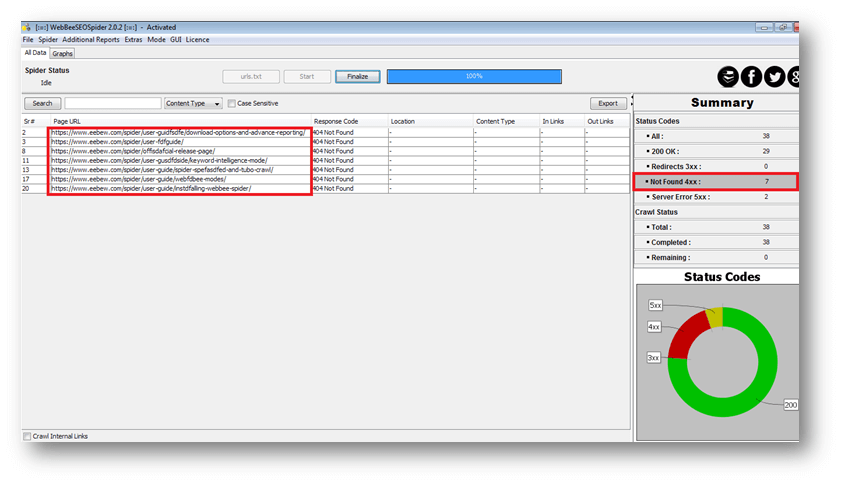Sort by the Location column header
841x484 pixels.
coord(431,121)
